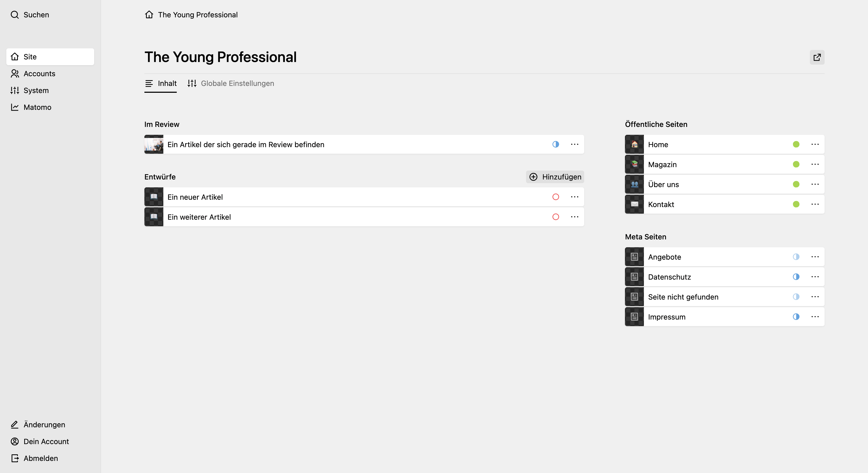The width and height of the screenshot is (868, 473).
Task: Toggle green status of Über uns
Action: [796, 184]
